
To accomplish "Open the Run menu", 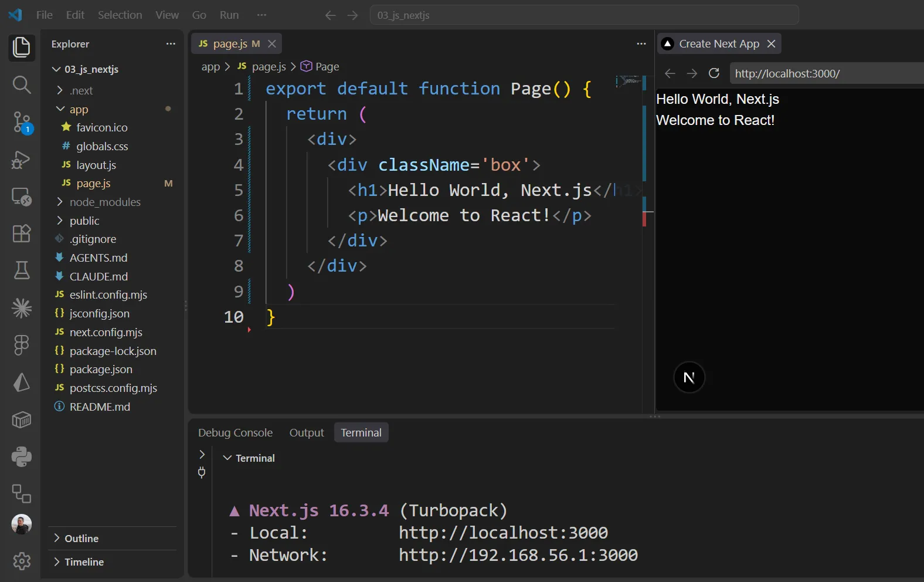I will click(229, 15).
